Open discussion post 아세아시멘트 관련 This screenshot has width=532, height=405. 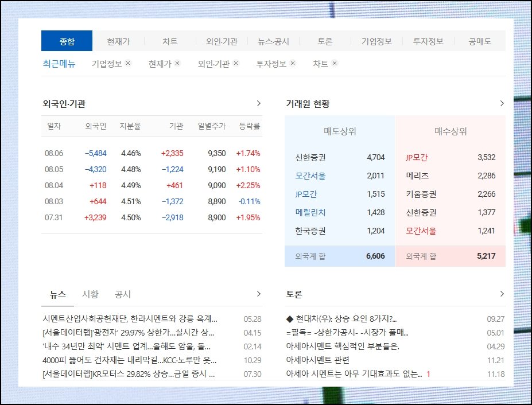[317, 360]
